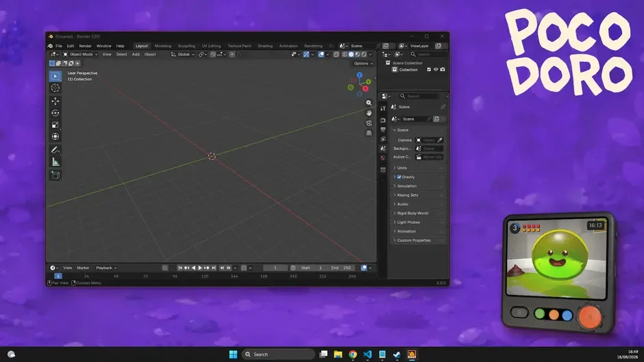Open the timeline Playback dropdown

(106, 268)
